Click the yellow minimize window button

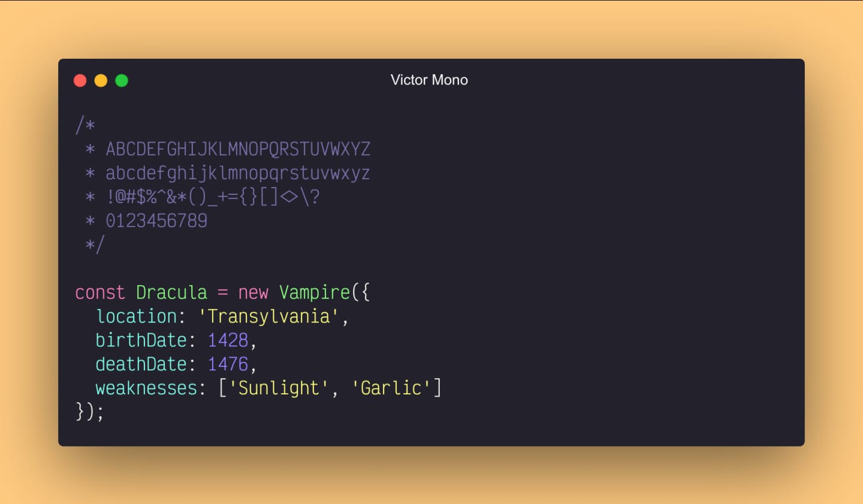pos(101,80)
